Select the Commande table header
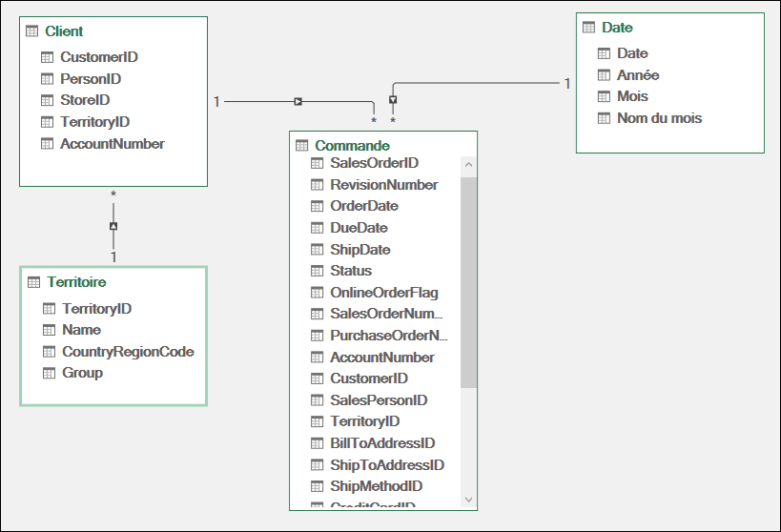The image size is (781, 532). tap(352, 146)
